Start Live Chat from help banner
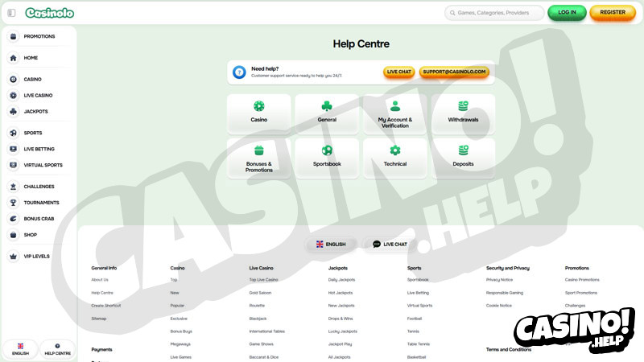Screen dimensions: 644x362 pyautogui.click(x=398, y=72)
